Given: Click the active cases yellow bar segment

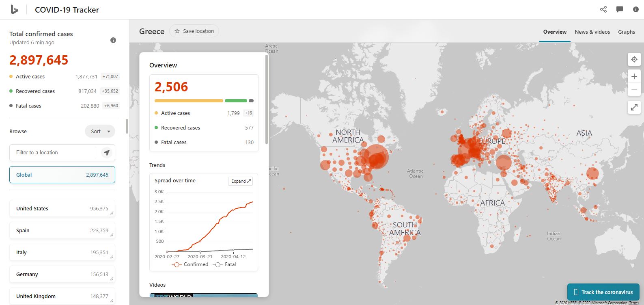Looking at the screenshot, I should pyautogui.click(x=189, y=101).
